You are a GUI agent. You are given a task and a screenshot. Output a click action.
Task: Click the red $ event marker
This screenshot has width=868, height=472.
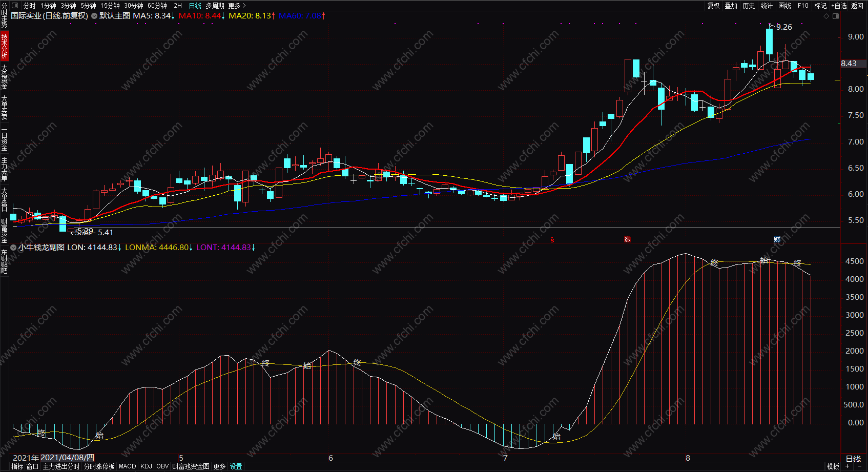pos(552,240)
